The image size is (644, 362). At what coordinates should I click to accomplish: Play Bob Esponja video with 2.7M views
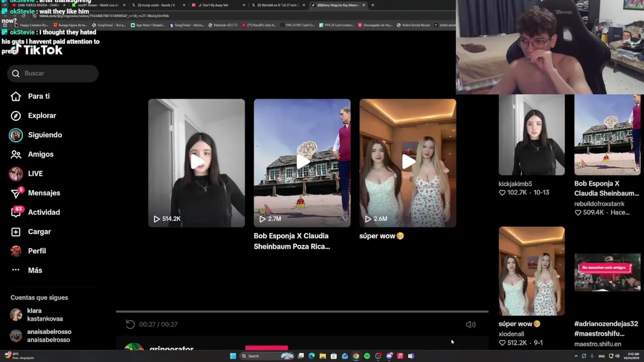[x=302, y=163]
